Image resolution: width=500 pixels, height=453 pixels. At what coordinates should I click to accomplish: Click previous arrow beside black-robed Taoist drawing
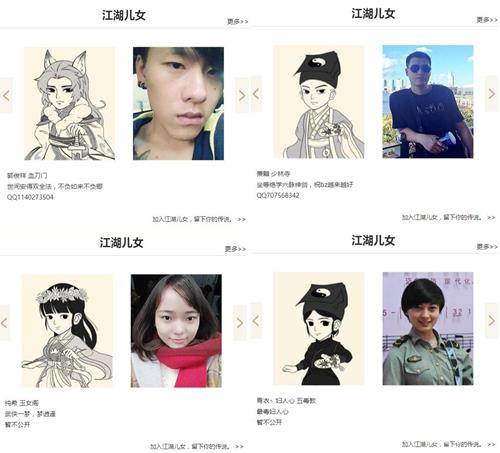click(x=256, y=321)
